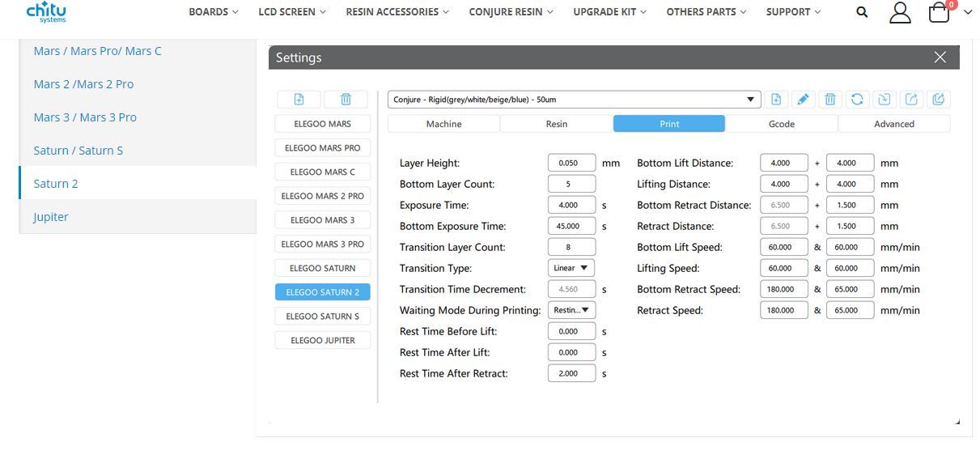Open the Jupiter sidebar link
This screenshot has width=980, height=459.
[x=51, y=217]
